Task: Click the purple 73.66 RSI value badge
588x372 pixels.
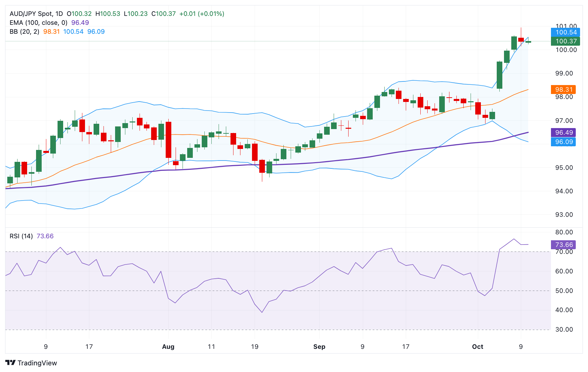Action: [x=563, y=245]
